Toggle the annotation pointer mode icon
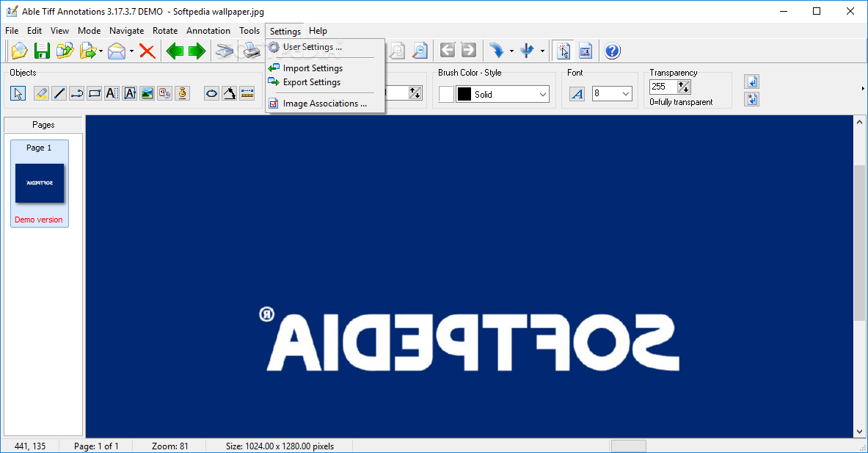868x453 pixels. 564,51
